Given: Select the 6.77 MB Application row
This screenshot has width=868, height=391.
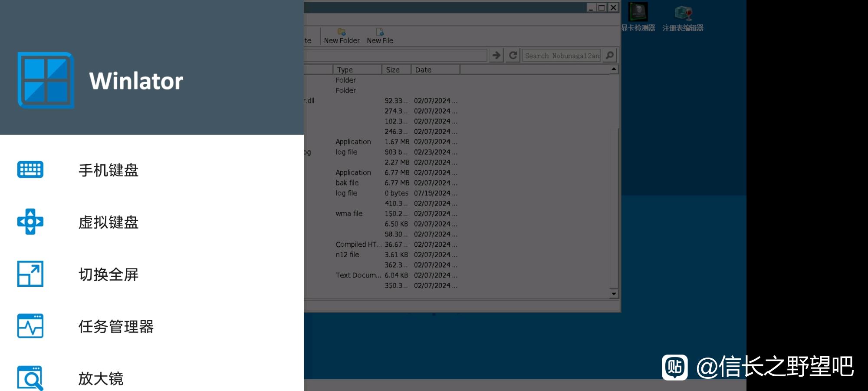Looking at the screenshot, I should pos(457,172).
